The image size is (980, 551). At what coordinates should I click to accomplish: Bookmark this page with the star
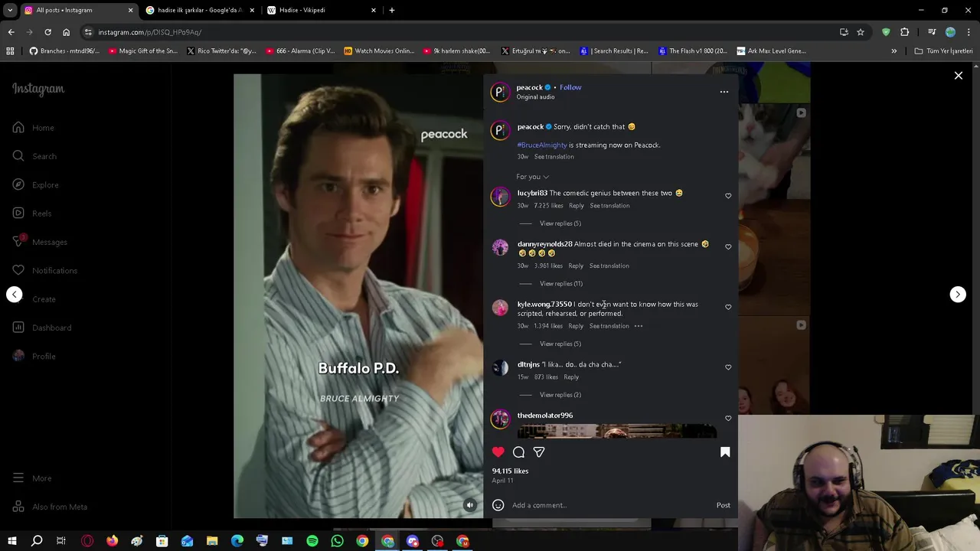[861, 32]
